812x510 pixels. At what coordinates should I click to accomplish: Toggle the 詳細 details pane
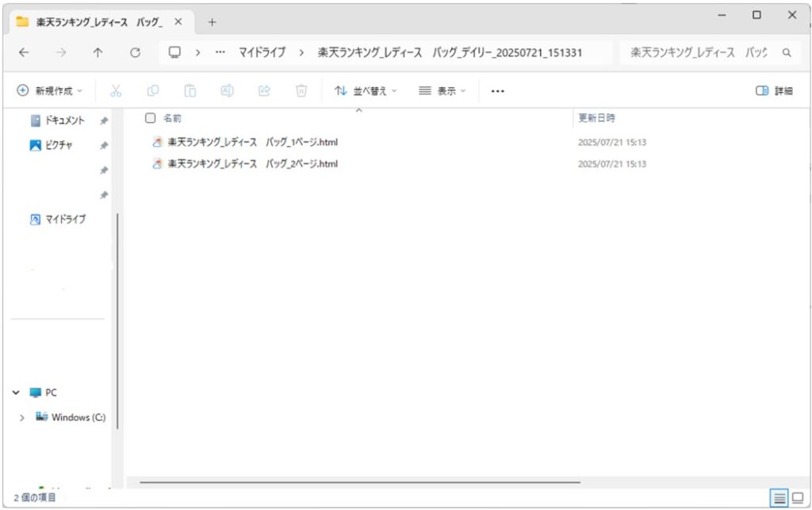coord(774,90)
